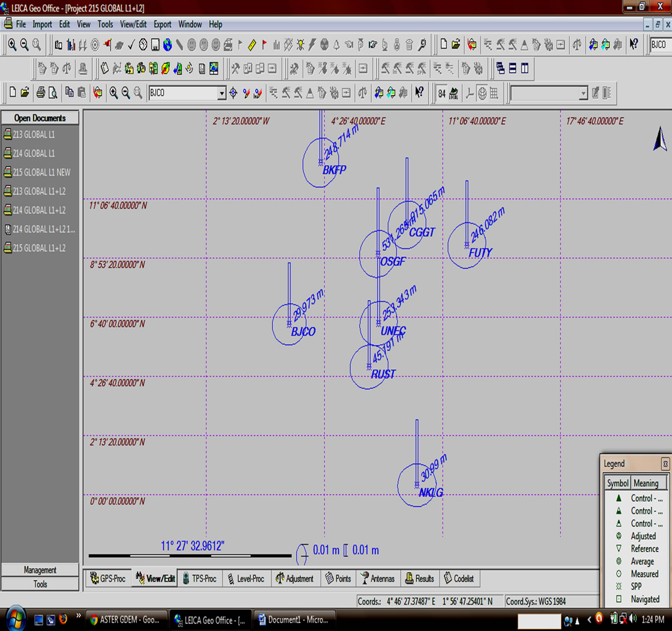This screenshot has height=631, width=672.
Task: Tile windows vertically via toolbar icon
Action: pos(525,68)
